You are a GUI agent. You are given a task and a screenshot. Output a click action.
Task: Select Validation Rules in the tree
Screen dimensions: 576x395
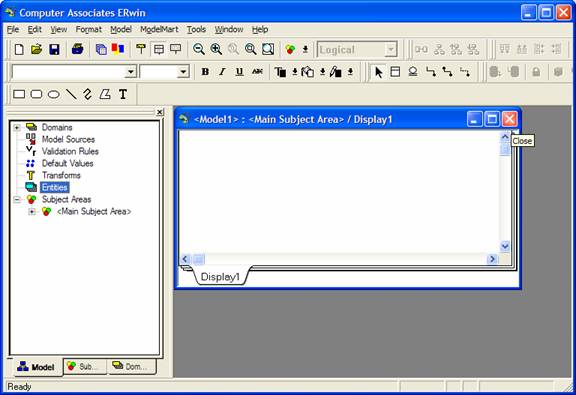point(70,151)
